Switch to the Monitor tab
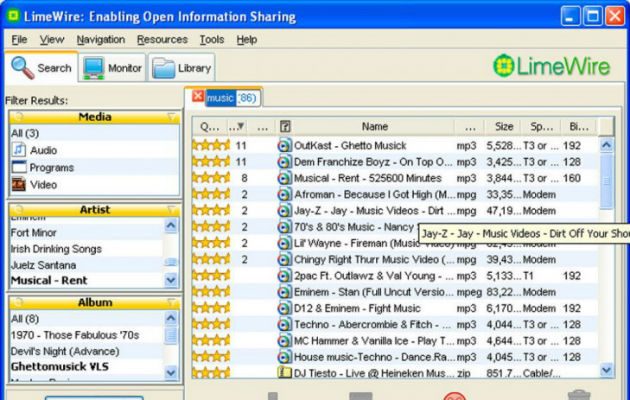Viewport: 630px width, 400px height. point(111,68)
